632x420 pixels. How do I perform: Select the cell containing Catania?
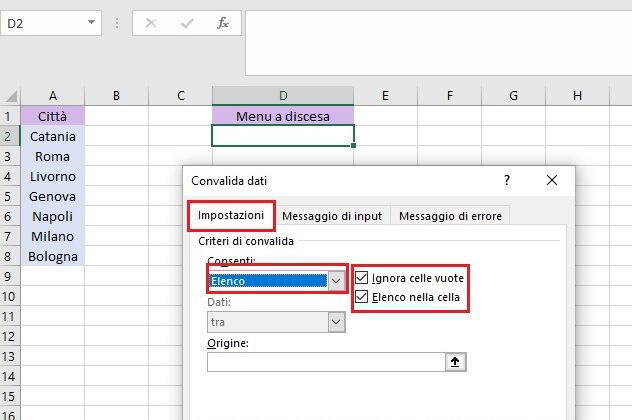coord(52,136)
